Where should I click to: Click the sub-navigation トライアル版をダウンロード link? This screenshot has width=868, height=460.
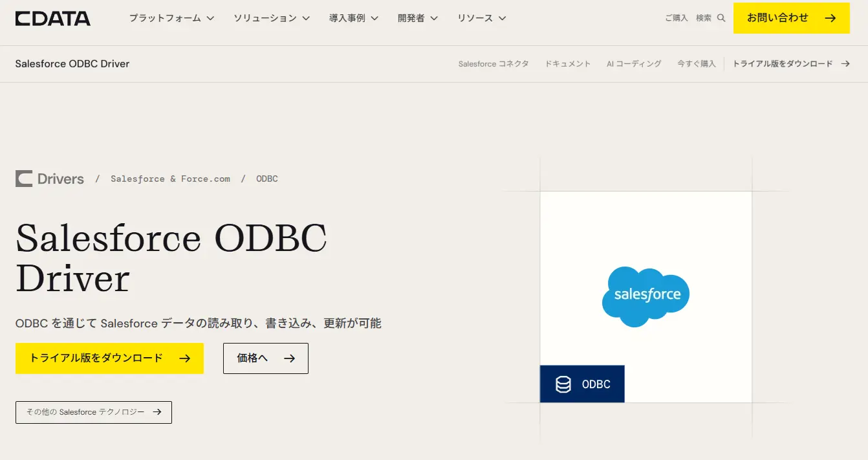tap(791, 63)
